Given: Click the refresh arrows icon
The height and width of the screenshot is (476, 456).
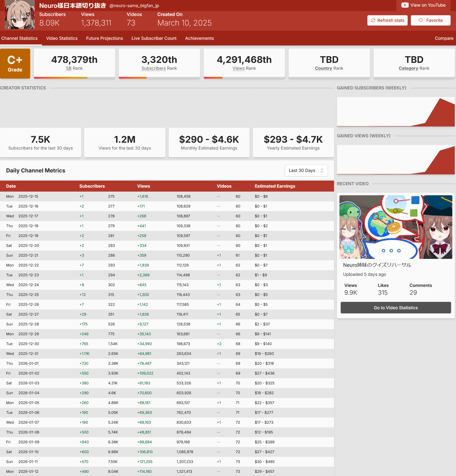Looking at the screenshot, I should (373, 20).
